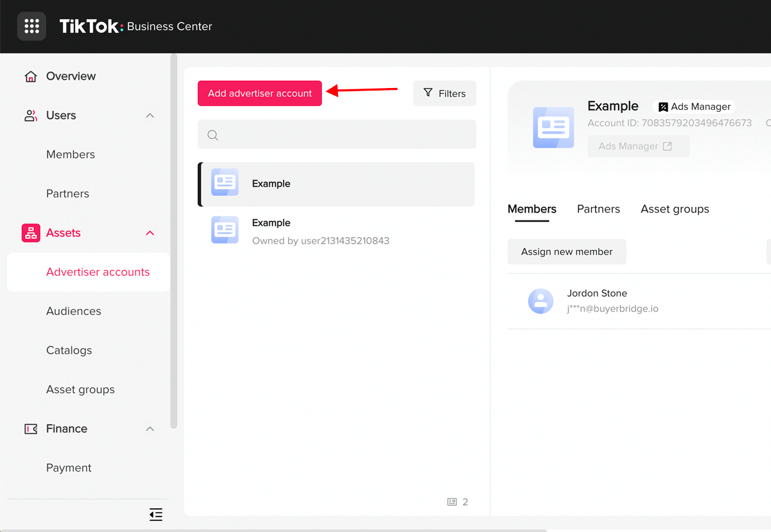
Task: Open Asset groups in sidebar
Action: pos(80,390)
